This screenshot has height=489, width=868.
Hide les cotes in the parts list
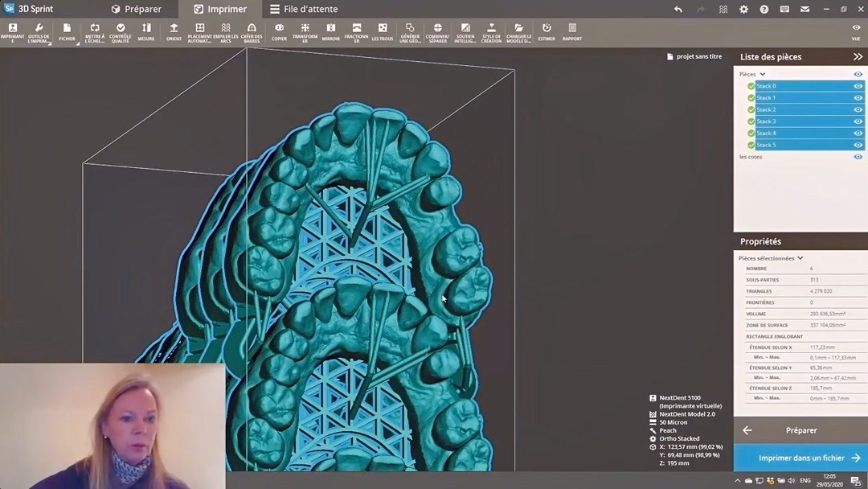point(857,157)
